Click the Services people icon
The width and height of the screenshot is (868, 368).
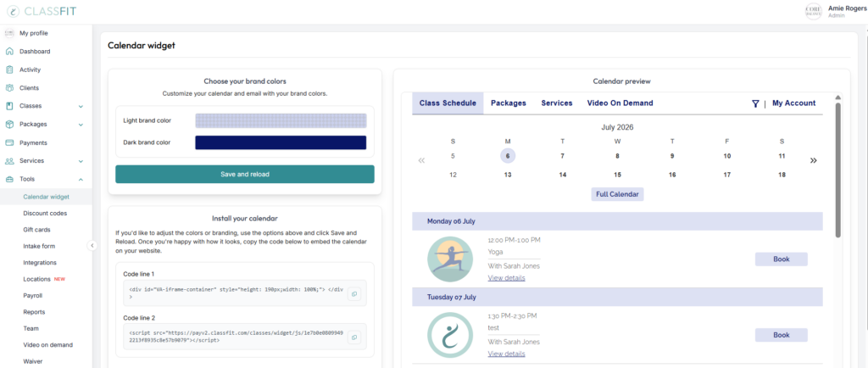click(x=9, y=161)
